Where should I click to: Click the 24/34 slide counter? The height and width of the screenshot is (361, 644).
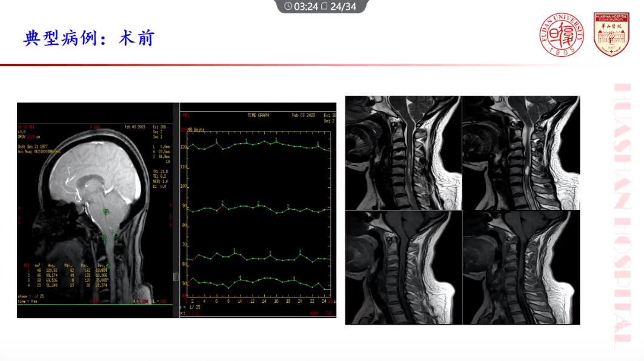point(344,7)
